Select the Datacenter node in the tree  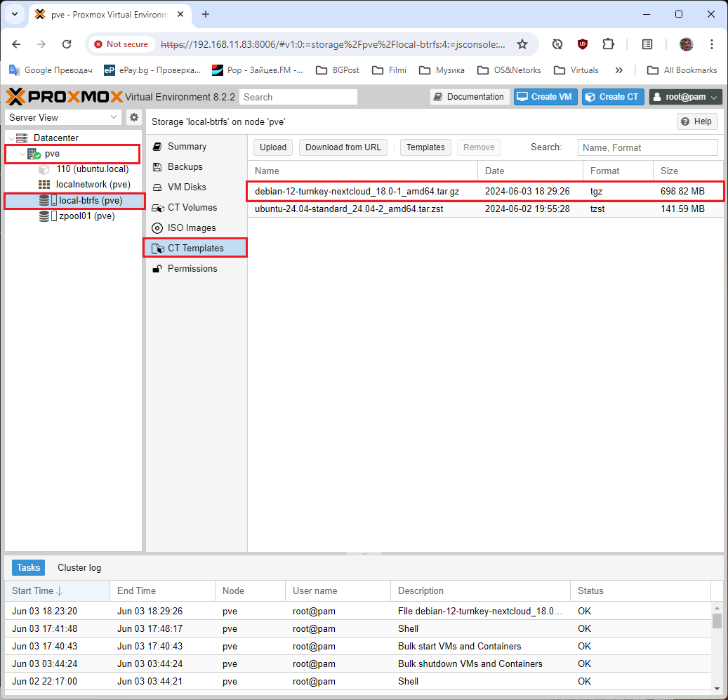point(55,138)
